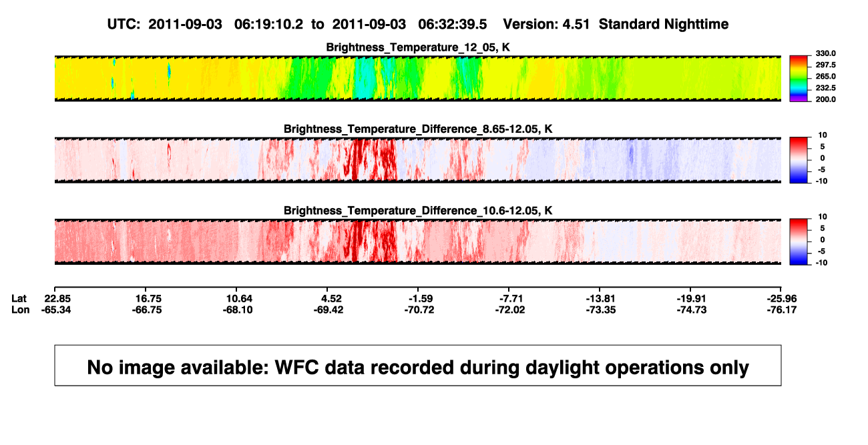This screenshot has height=445, width=868.
Task: Click the 8.65-12.05 difference image strip
Action: tap(417, 160)
